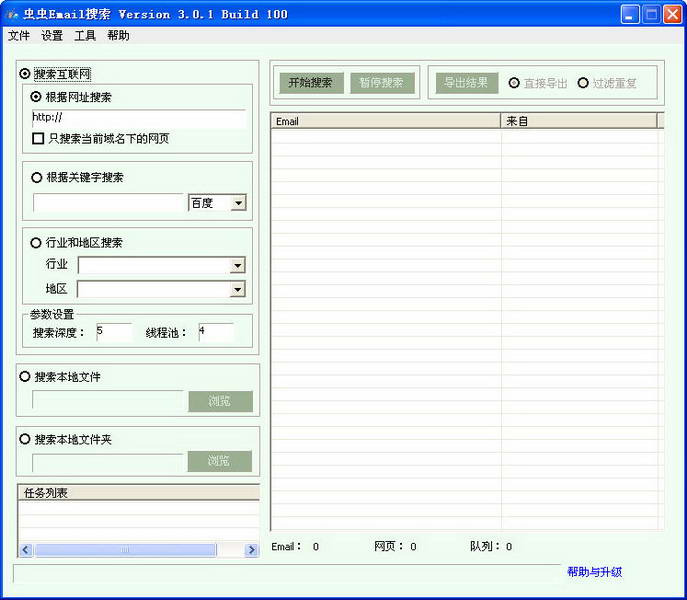Click the keyword search input field

pos(108,203)
